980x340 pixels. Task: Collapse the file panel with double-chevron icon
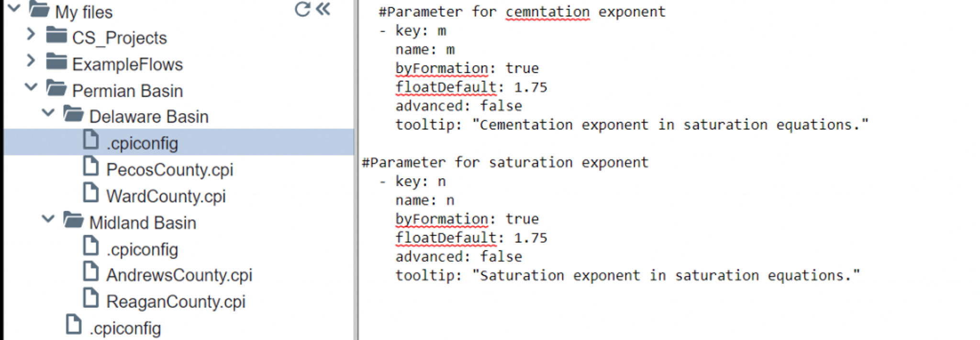[324, 9]
